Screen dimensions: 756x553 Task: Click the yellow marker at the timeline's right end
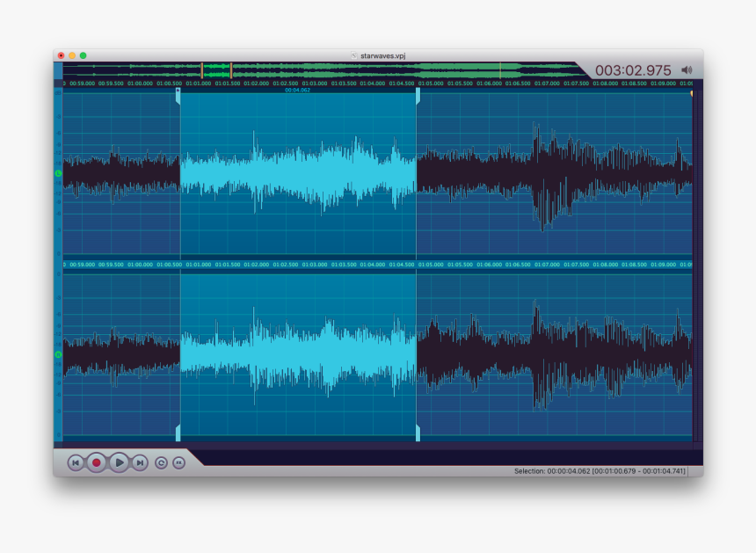coord(692,93)
